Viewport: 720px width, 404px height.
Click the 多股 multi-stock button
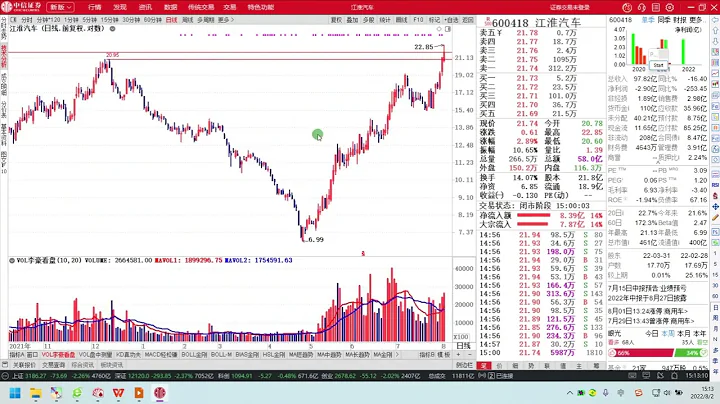tap(368, 20)
